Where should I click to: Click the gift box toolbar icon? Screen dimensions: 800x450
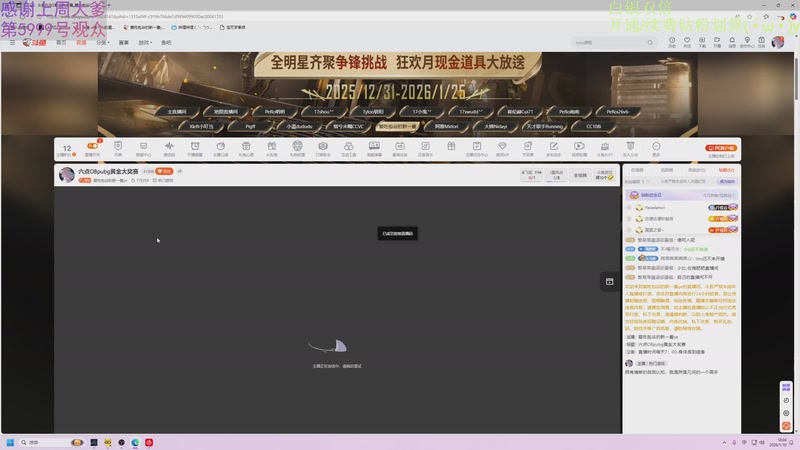tap(451, 147)
